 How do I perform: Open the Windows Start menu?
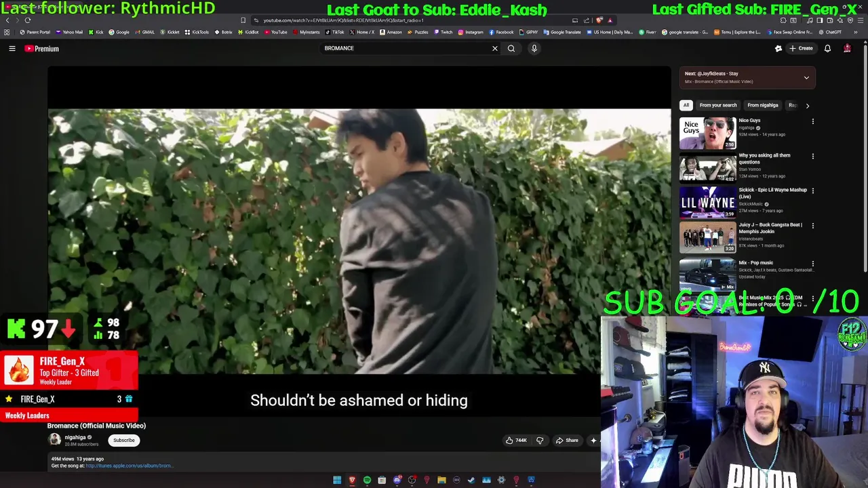pyautogui.click(x=337, y=480)
